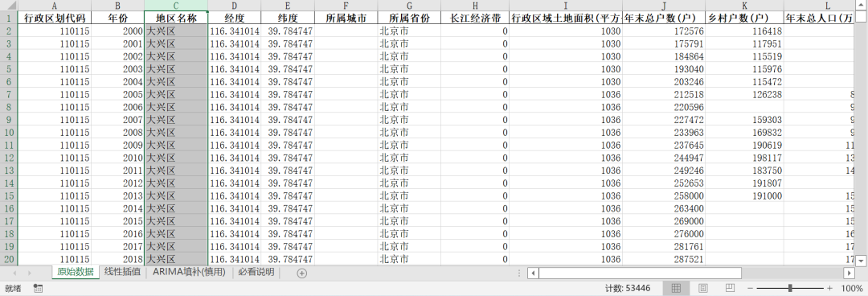The width and height of the screenshot is (868, 296).
Task: Switch to Normal view
Action: point(676,288)
